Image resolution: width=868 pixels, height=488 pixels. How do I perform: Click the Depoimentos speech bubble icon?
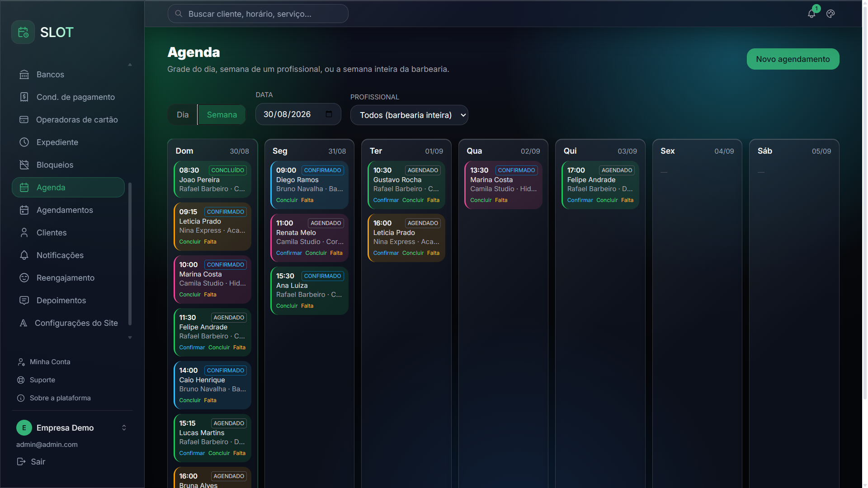click(x=24, y=300)
